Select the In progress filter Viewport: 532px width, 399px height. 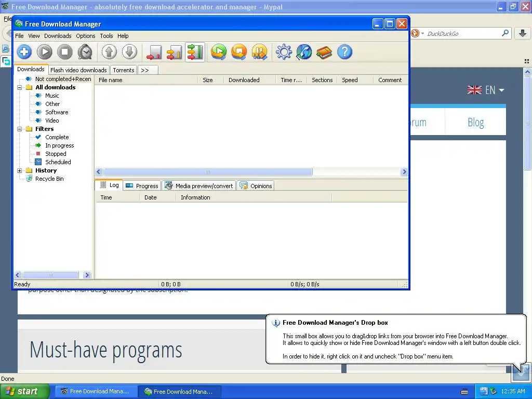[60, 145]
